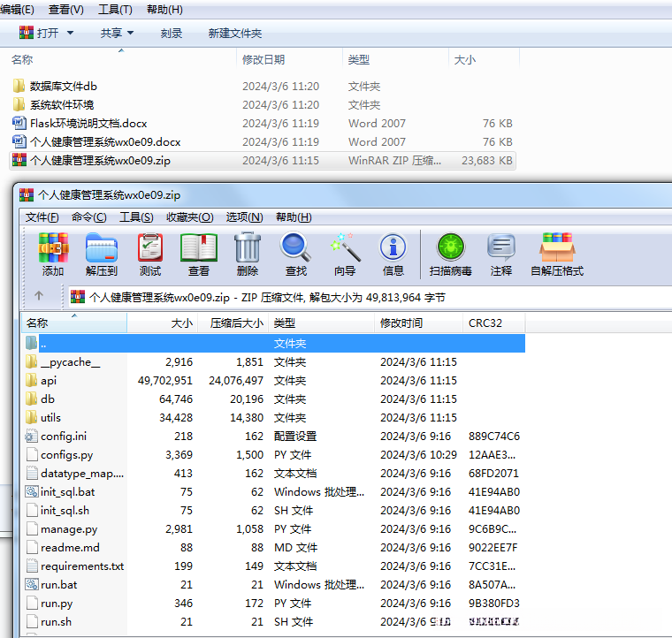Image resolution: width=672 pixels, height=638 pixels.
Task: Select the parent folder '..' row
Action: tap(274, 344)
